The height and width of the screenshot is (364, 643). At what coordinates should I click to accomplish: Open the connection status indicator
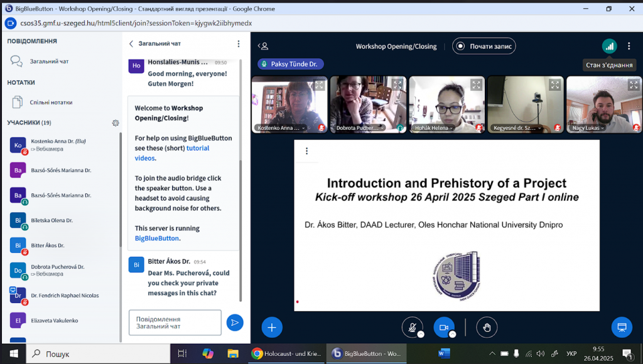click(x=608, y=46)
